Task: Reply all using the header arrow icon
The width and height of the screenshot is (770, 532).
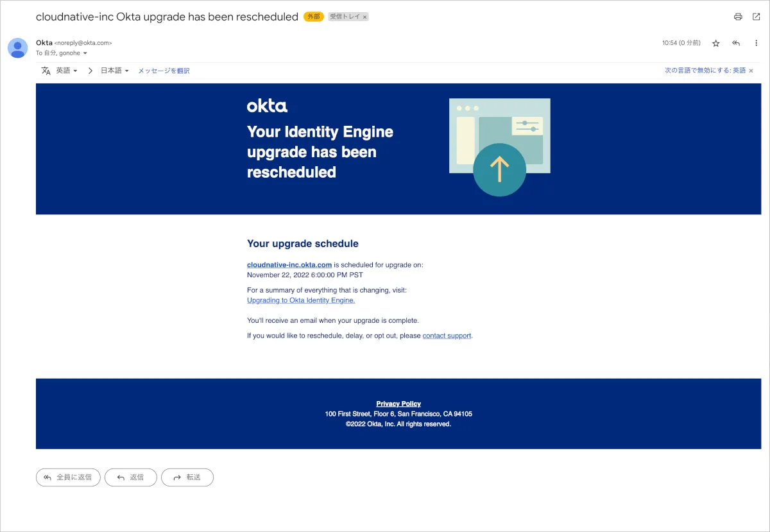Action: (736, 43)
